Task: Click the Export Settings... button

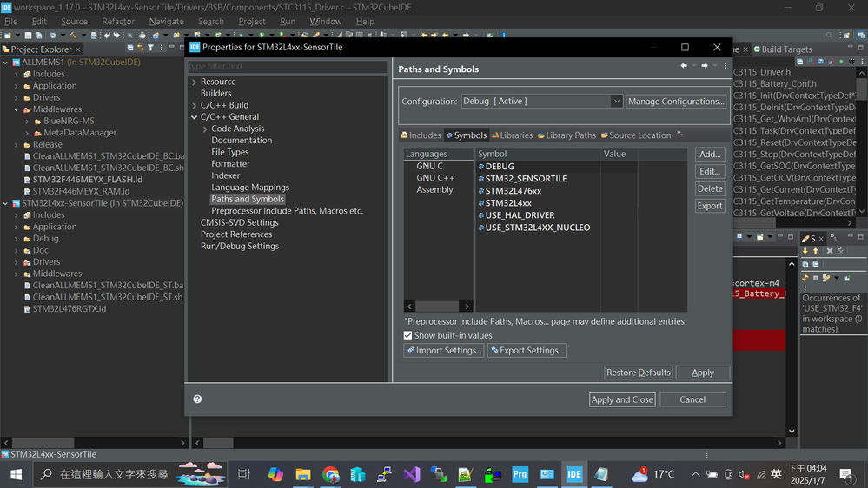Action: coord(527,350)
